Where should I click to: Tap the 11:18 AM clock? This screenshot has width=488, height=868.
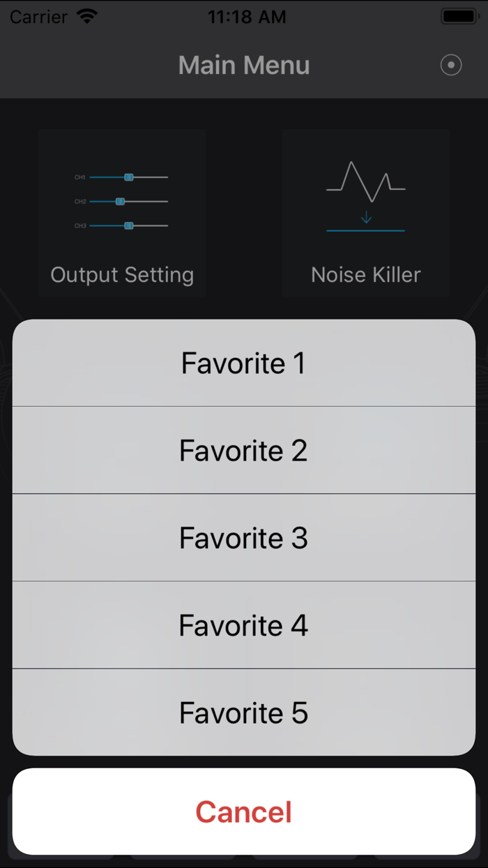tap(247, 17)
